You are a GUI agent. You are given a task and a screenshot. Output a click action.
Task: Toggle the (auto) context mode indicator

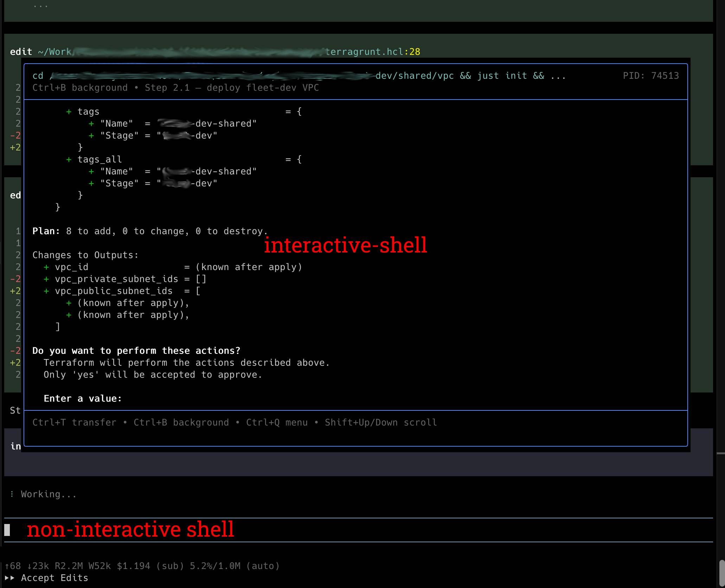pos(262,566)
